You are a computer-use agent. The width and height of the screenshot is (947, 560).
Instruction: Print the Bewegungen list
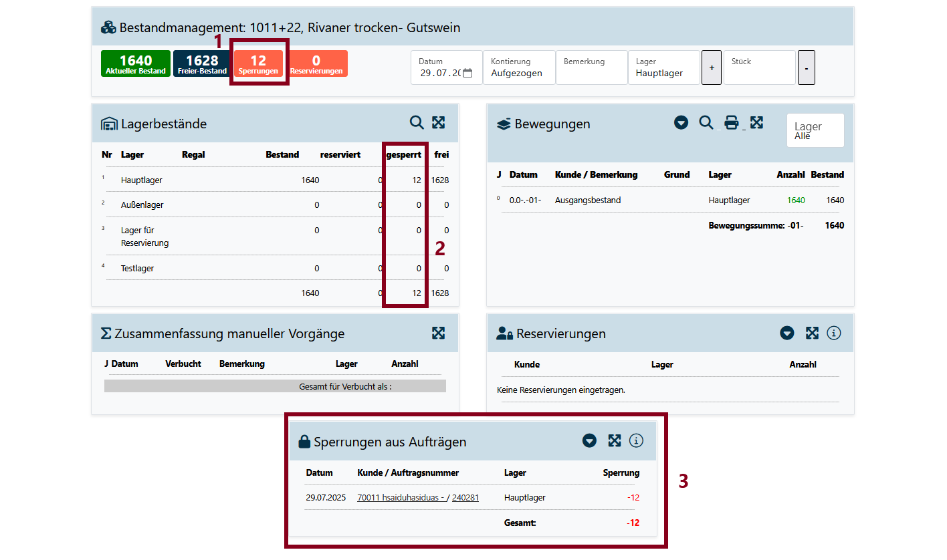(x=732, y=123)
